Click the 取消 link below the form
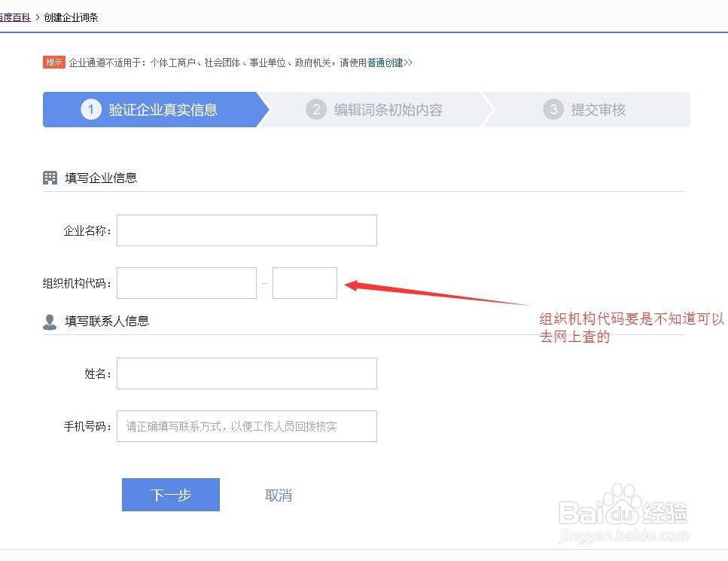This screenshot has width=728, height=561. coord(278,495)
